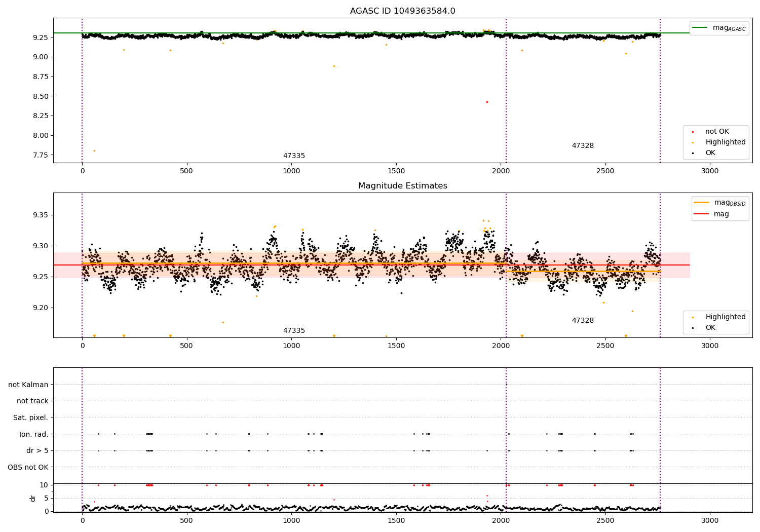Click the 'dr > 5' axis label
This screenshot has height=532, width=760.
37,451
